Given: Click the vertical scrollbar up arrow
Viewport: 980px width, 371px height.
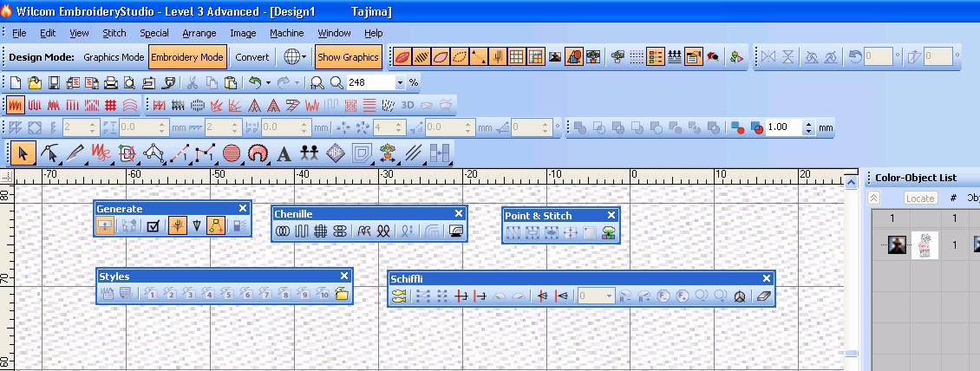Looking at the screenshot, I should tap(851, 182).
